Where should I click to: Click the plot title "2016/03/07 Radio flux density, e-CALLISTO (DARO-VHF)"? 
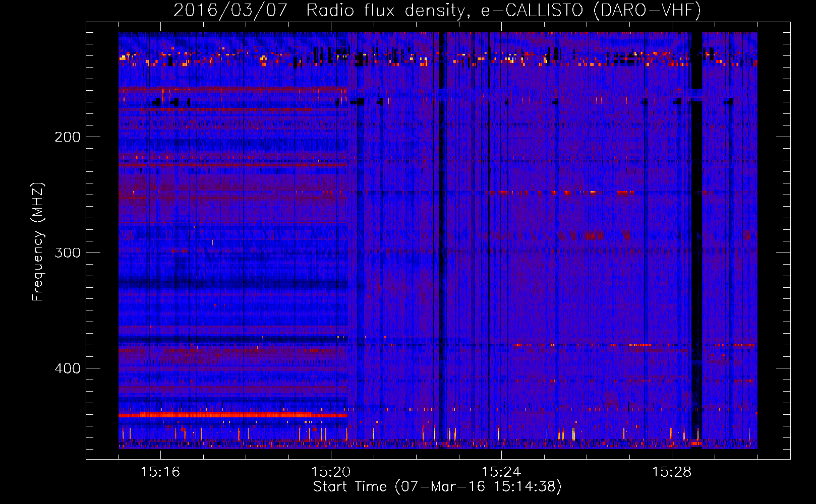tap(437, 10)
